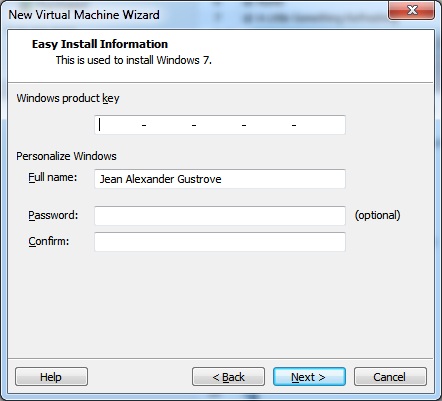442x401 pixels.
Task: Click the Full name label
Action: tap(53, 177)
